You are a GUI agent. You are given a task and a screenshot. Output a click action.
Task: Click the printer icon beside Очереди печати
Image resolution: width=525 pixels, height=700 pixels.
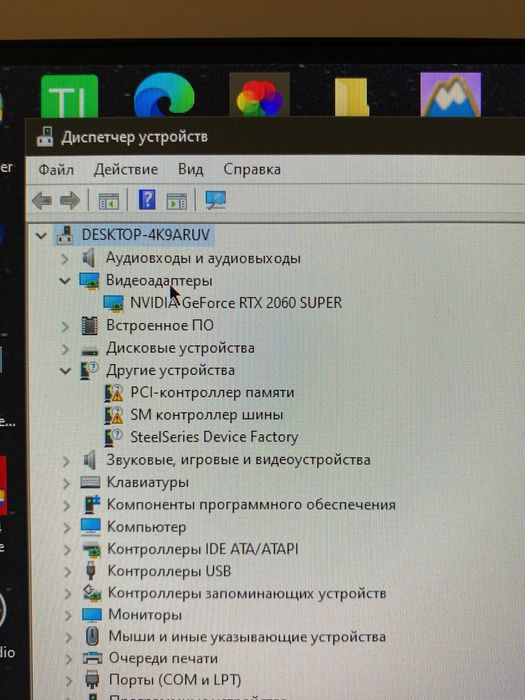pos(92,658)
